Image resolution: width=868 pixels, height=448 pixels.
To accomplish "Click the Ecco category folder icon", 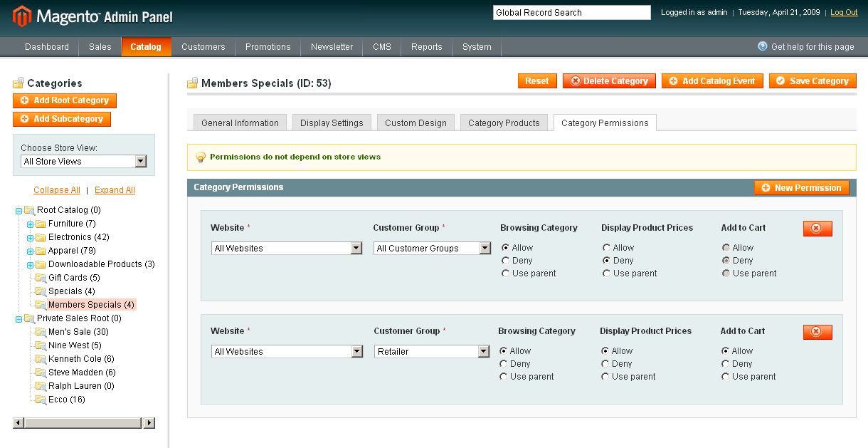I will tap(41, 400).
